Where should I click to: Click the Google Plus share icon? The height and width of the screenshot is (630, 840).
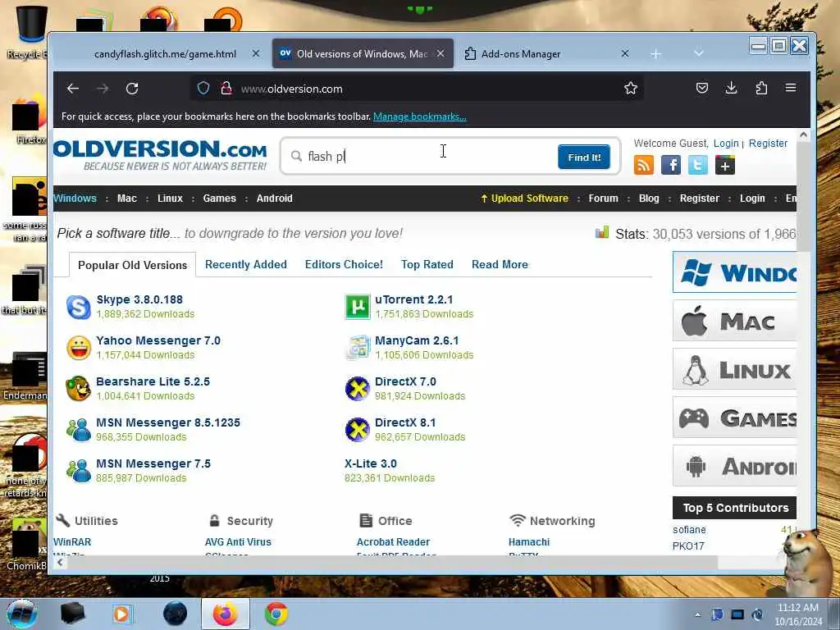coord(725,165)
